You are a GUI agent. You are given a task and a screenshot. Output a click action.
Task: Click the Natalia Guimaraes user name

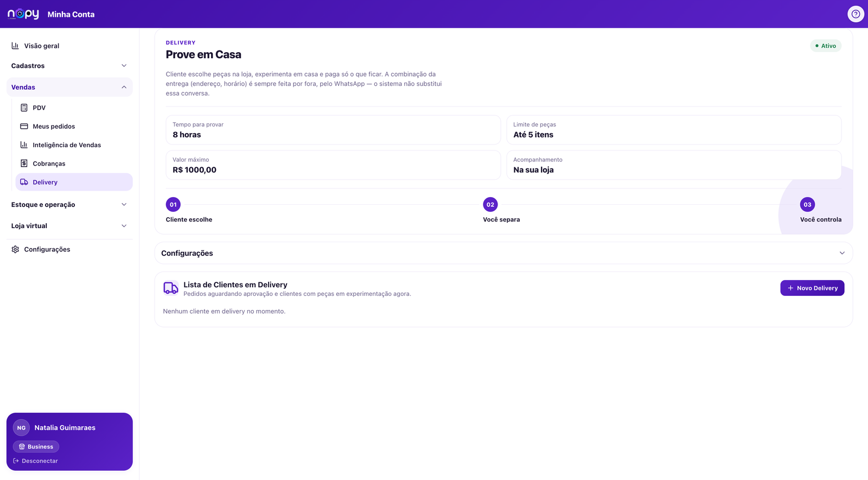(x=65, y=428)
